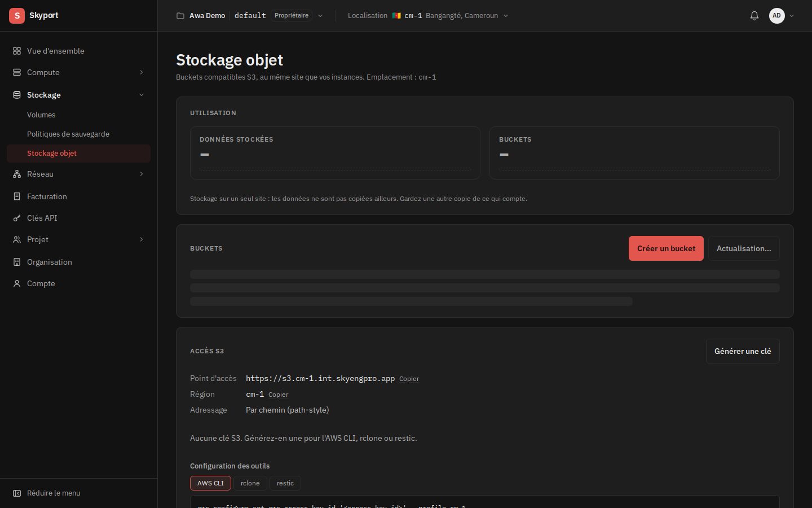Expand the Réseau submenu chevron
Screen dimensions: 812x508
pyautogui.click(x=142, y=174)
